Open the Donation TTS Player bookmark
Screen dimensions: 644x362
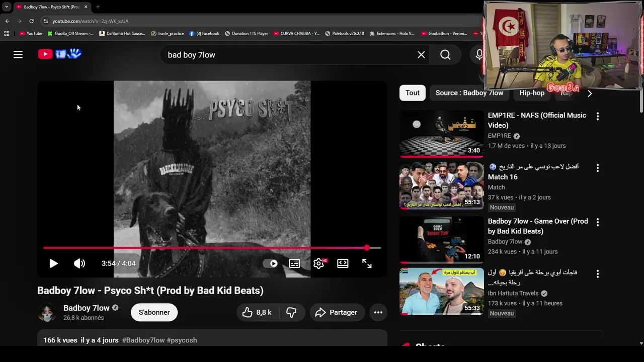(x=247, y=34)
